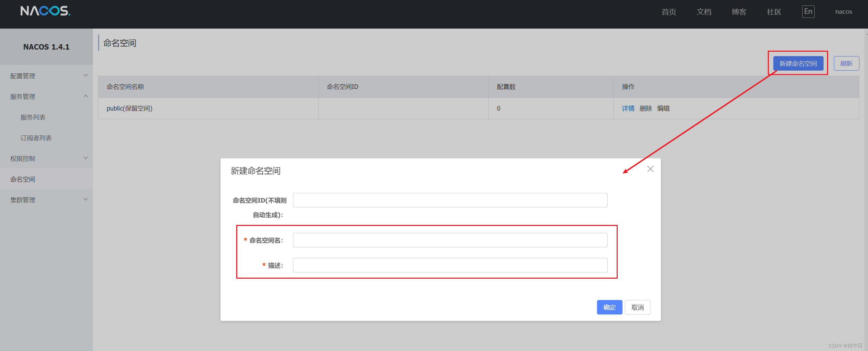Click the NACOS 1.4.1 version label
The width and height of the screenshot is (868, 351).
[46, 47]
